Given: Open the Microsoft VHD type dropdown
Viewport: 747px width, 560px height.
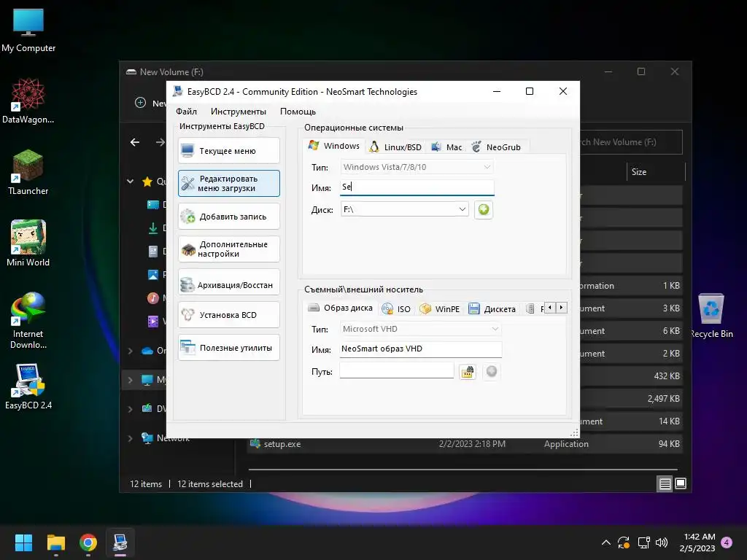Looking at the screenshot, I should (x=421, y=329).
